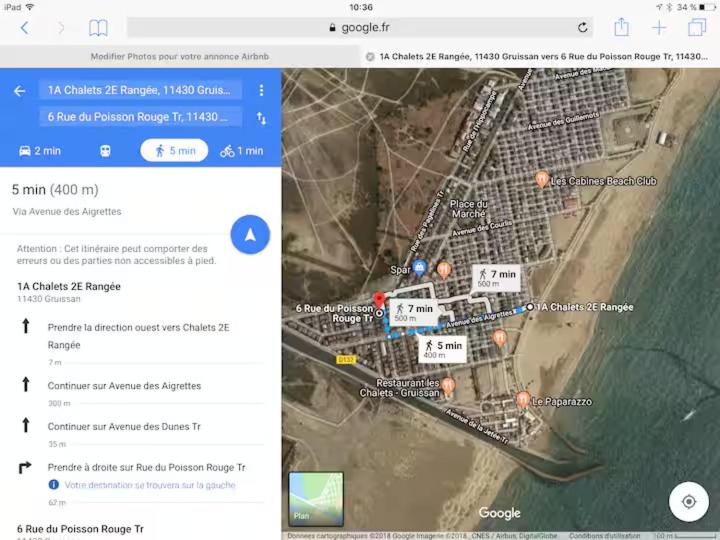This screenshot has height=540, width=720.
Task: Open the three-dot options menu
Action: pos(261,90)
